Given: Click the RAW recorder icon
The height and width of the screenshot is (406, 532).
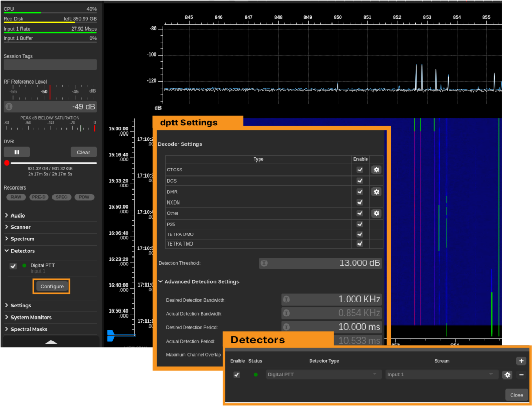Looking at the screenshot, I should (17, 197).
